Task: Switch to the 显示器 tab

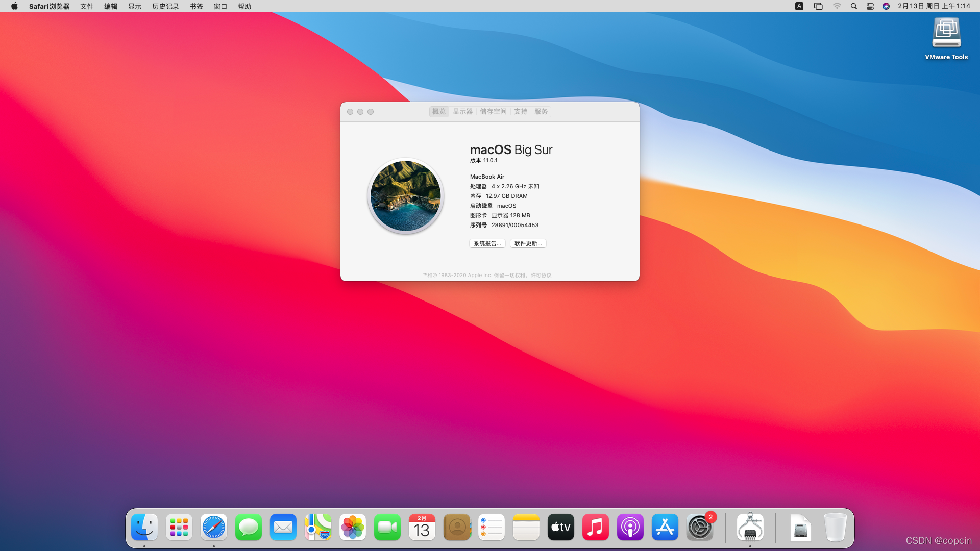Action: click(462, 111)
